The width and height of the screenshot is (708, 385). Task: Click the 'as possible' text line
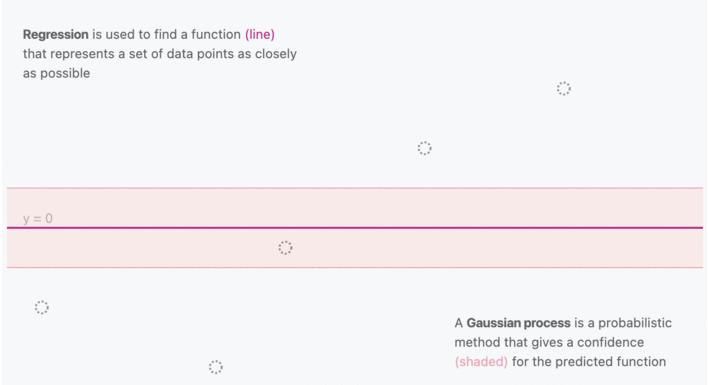[56, 73]
